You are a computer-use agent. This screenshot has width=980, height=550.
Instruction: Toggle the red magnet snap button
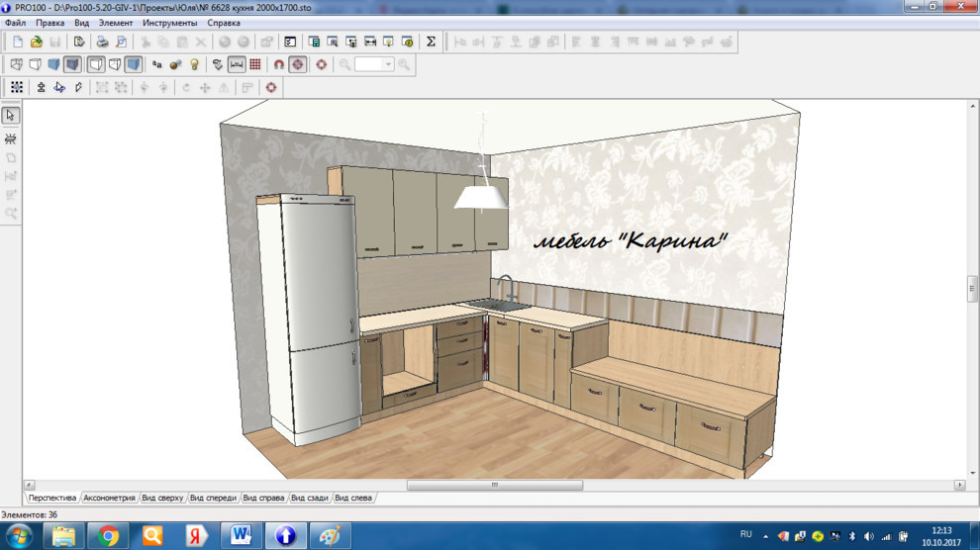pos(279,64)
